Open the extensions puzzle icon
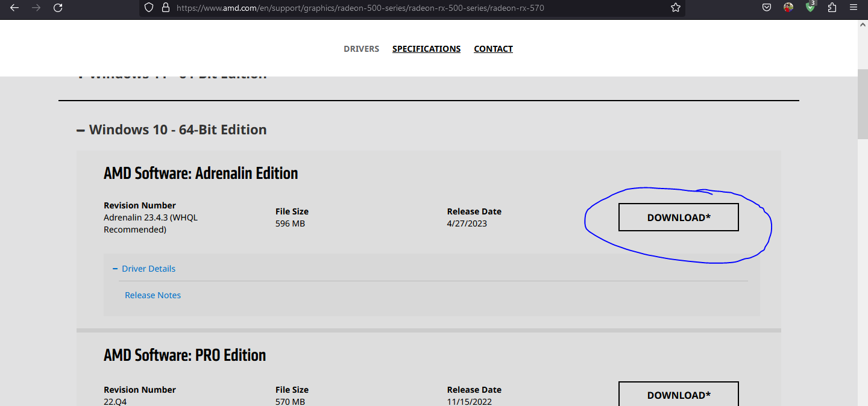 pyautogui.click(x=832, y=8)
